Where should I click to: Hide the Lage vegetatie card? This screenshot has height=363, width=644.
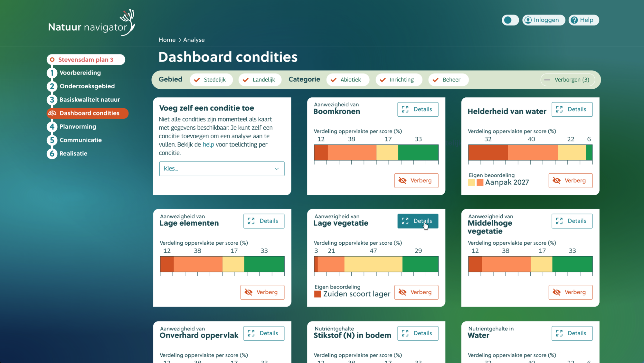pos(416,292)
